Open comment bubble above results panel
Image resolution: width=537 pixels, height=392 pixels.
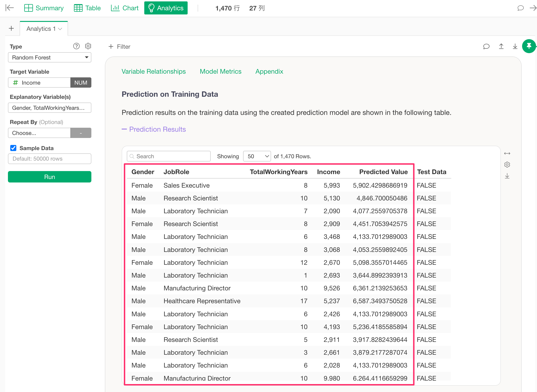tap(486, 47)
